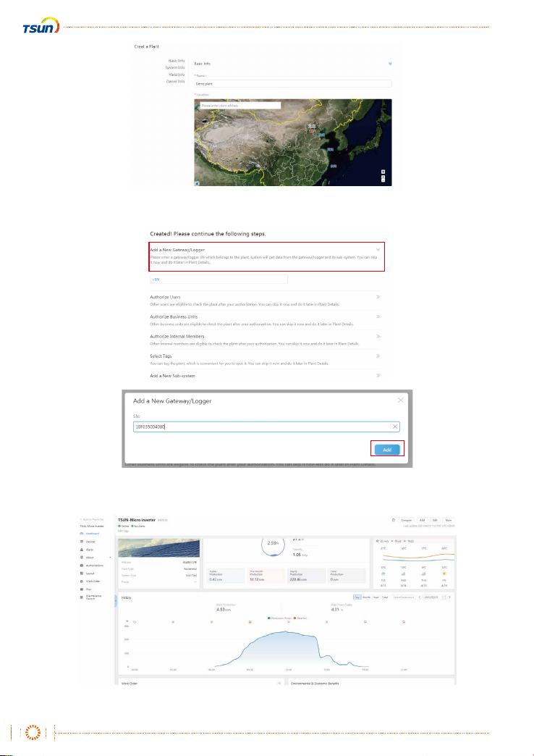Collapse the Basic Info section chevron
Image resolution: width=534 pixels, height=756 pixels.
[390, 64]
